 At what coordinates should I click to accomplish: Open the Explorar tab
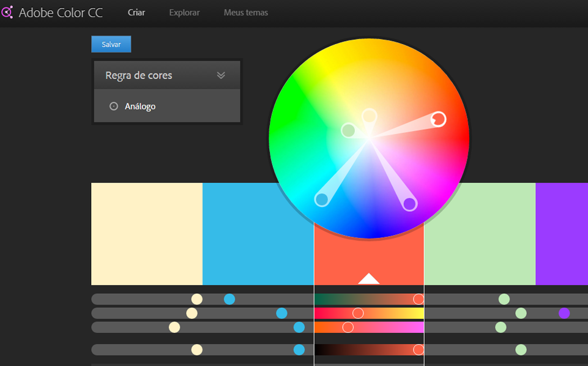click(x=184, y=12)
